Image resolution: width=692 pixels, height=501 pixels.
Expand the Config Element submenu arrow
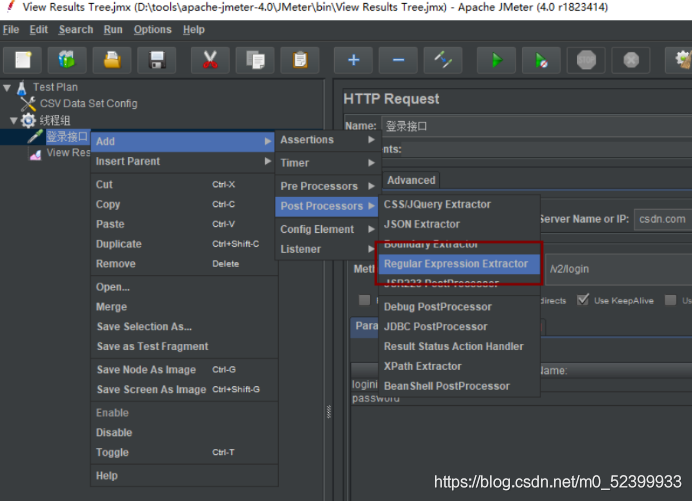[x=372, y=229]
